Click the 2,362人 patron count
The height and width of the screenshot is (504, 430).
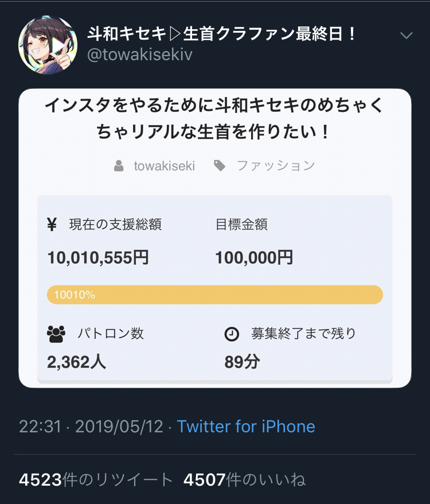[x=76, y=362]
